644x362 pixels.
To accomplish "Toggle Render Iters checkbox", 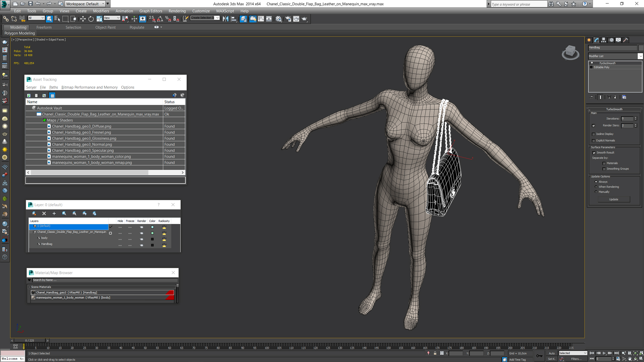I will 593,126.
